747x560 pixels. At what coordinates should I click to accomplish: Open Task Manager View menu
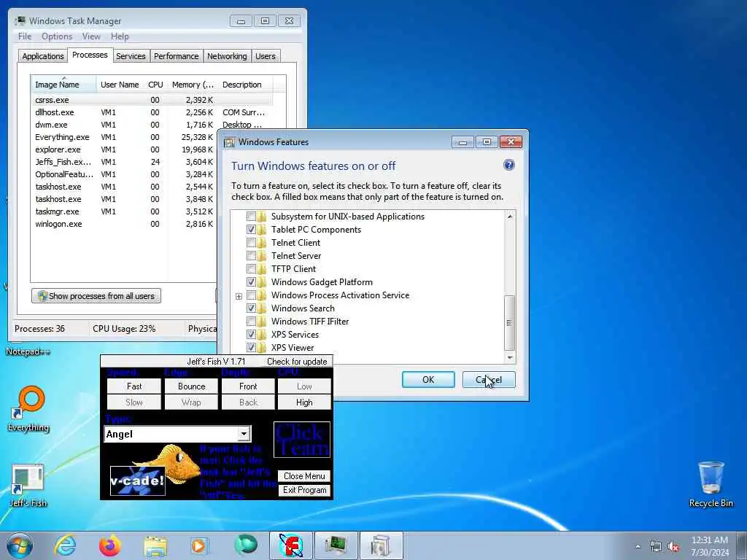coord(91,36)
